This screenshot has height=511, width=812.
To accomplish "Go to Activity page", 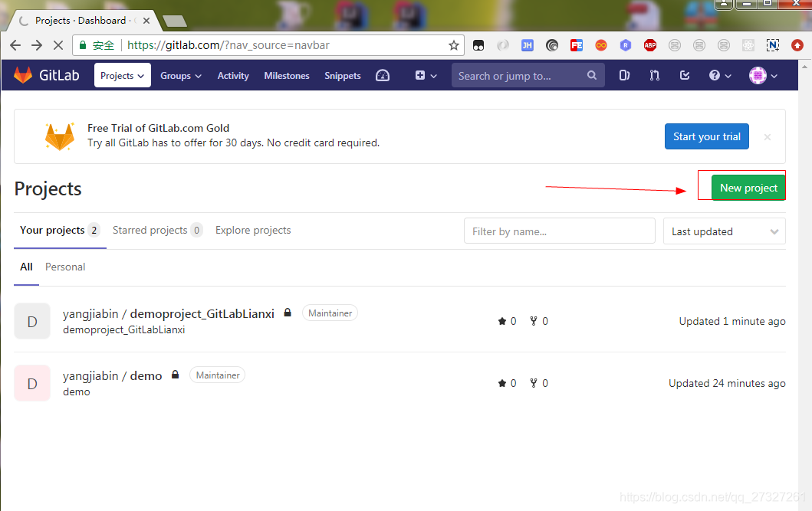I will [x=233, y=76].
